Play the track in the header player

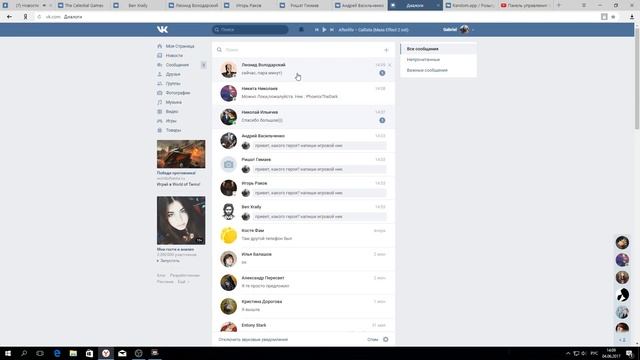coord(324,29)
